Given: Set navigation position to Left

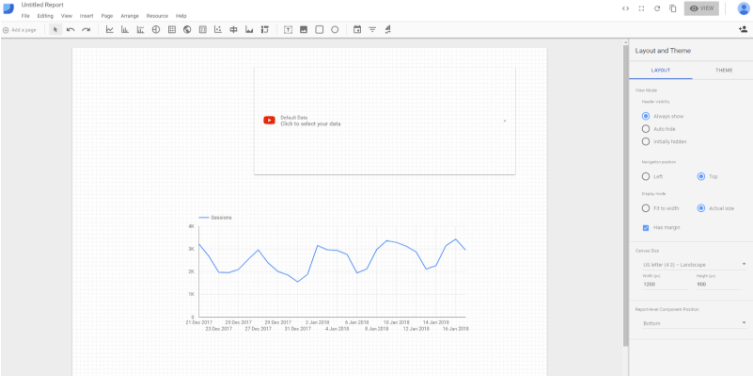Looking at the screenshot, I should pos(646,176).
